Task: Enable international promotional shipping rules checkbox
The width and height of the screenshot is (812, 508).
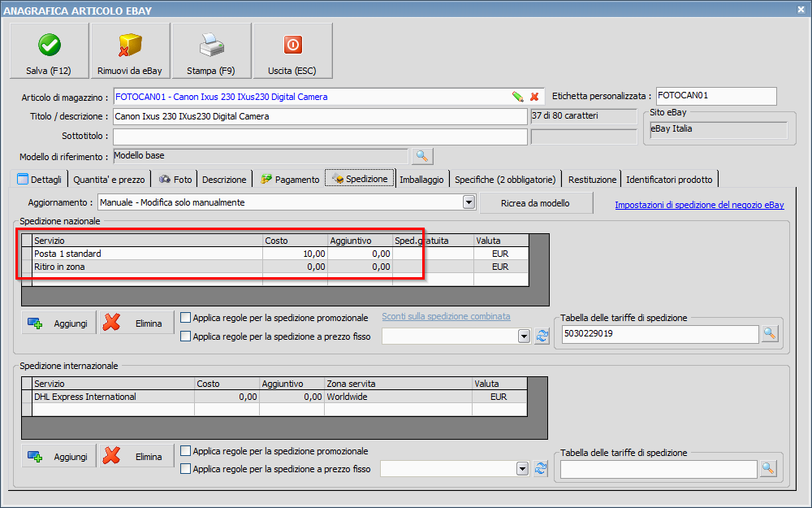Action: 185,450
